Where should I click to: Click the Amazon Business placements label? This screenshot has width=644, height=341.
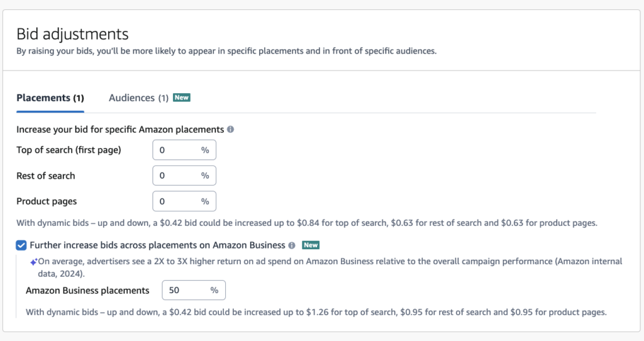pos(87,291)
